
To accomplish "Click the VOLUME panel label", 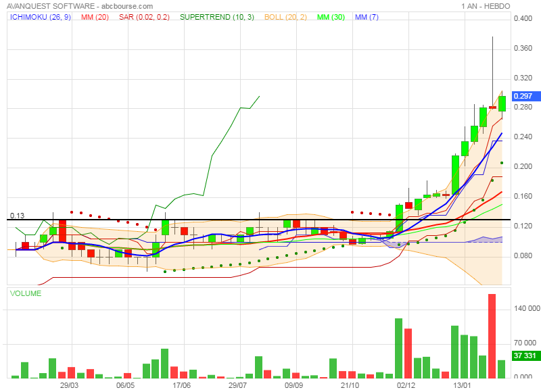I will click(26, 293).
